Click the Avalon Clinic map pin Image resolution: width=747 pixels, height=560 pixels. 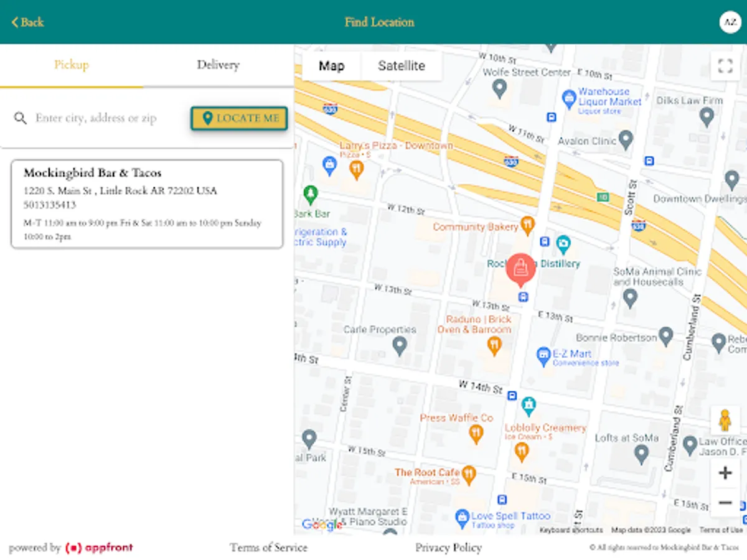coord(626,140)
